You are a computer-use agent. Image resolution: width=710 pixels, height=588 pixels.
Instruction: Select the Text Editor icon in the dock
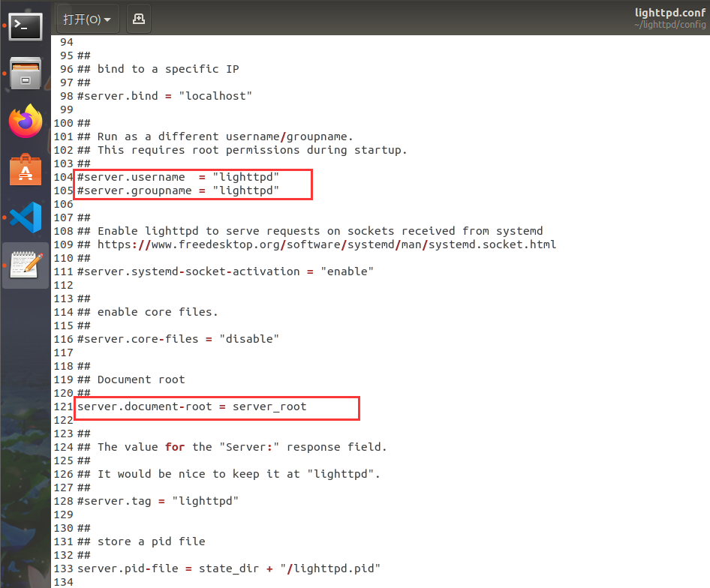click(x=25, y=265)
